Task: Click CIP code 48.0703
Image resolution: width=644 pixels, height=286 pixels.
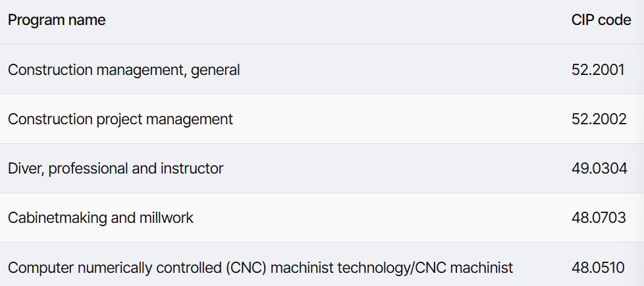Action: click(599, 218)
